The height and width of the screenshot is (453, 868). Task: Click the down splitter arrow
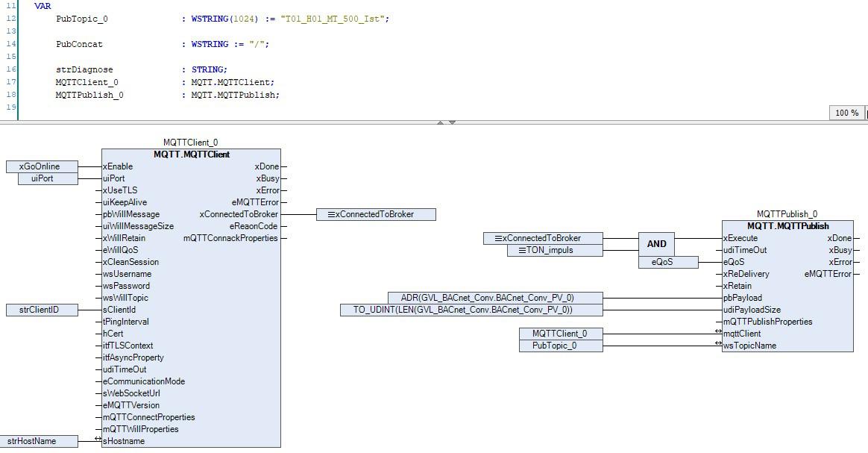tap(452, 122)
